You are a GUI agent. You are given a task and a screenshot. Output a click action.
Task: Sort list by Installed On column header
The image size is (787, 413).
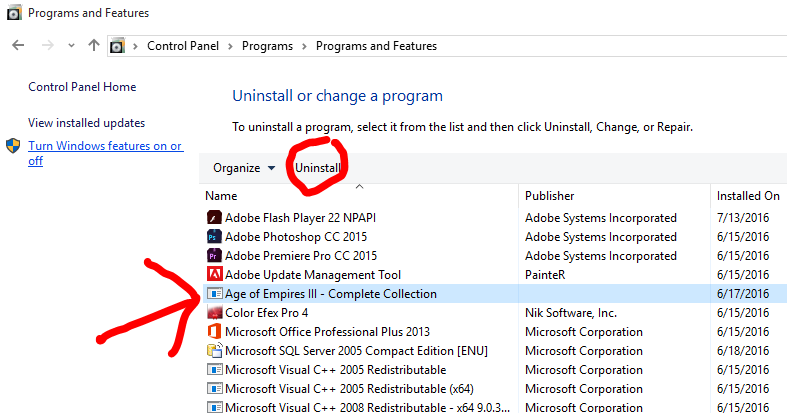point(748,196)
